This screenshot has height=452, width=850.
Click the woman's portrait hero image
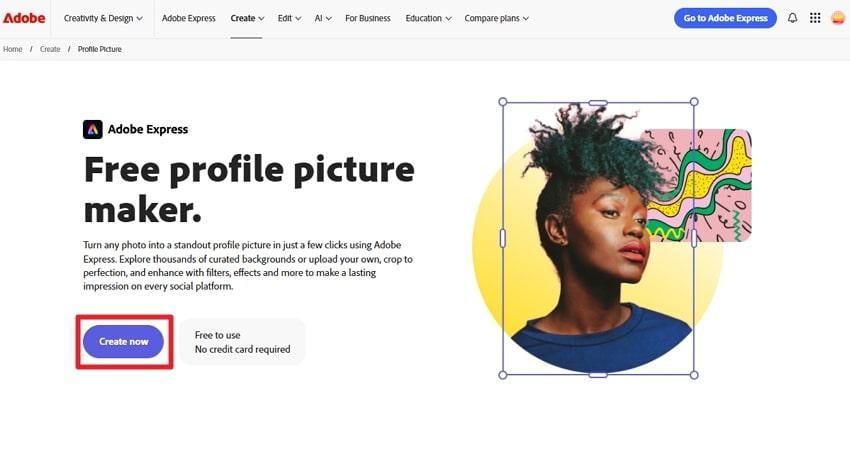click(596, 238)
